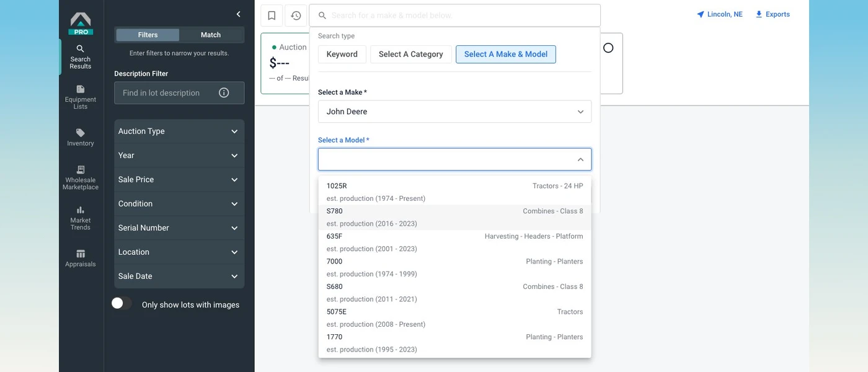Expand the Year filter

pos(179,156)
